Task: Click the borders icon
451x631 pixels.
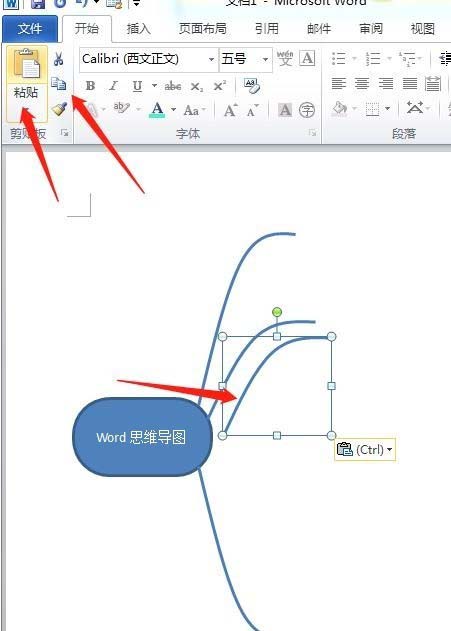Action: coord(372,109)
